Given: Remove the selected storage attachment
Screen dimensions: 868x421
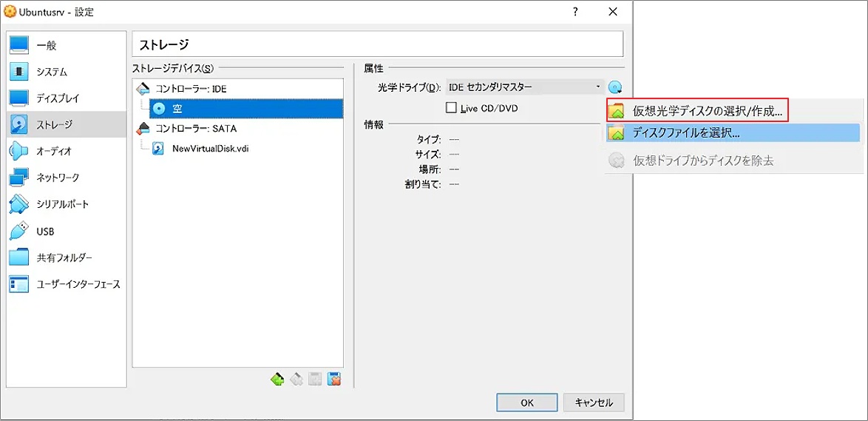Looking at the screenshot, I should click(333, 379).
